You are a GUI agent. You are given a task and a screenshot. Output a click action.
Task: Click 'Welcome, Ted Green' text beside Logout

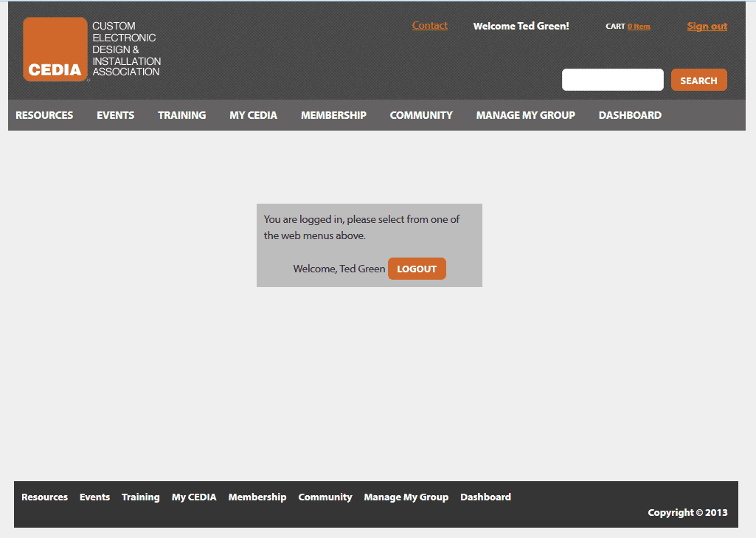pos(339,269)
